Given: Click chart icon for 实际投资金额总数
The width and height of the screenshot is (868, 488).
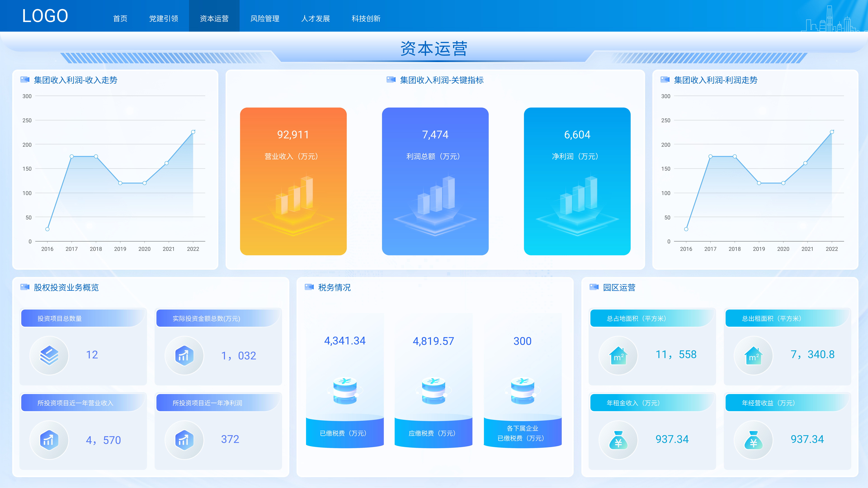Looking at the screenshot, I should click(184, 356).
